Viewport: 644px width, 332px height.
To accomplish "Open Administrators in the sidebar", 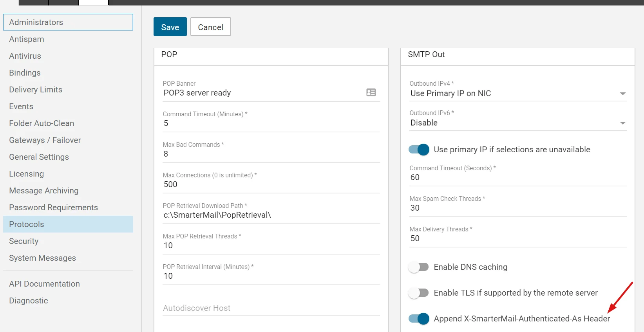I will pyautogui.click(x=68, y=22).
